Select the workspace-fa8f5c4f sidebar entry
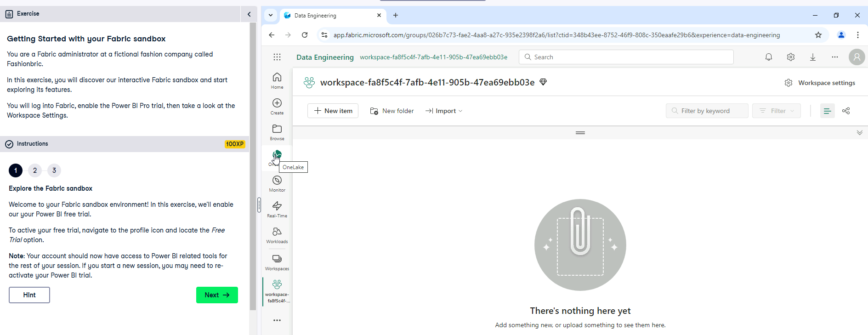868x335 pixels. [x=277, y=291]
